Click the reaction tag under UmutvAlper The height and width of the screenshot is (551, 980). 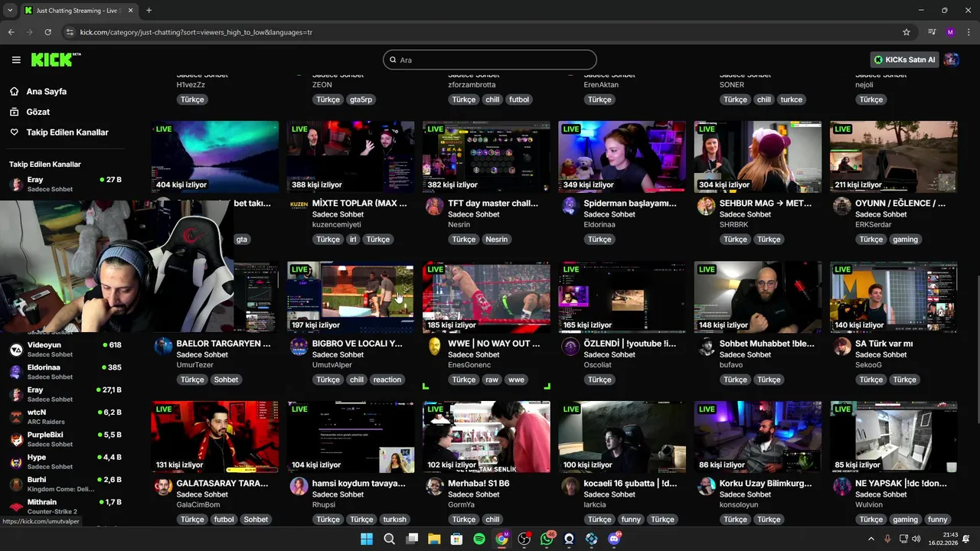point(387,380)
